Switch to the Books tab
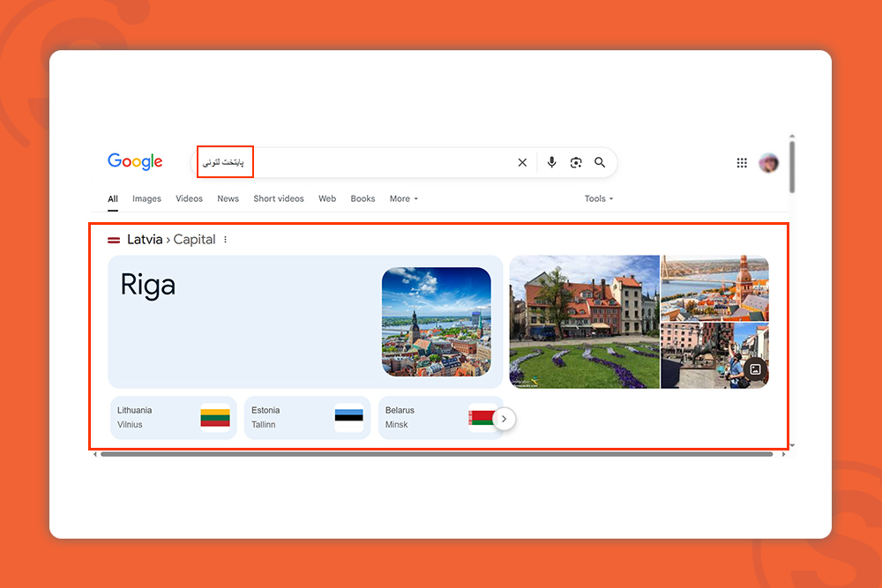Screen dimensions: 882x588 pyautogui.click(x=363, y=199)
